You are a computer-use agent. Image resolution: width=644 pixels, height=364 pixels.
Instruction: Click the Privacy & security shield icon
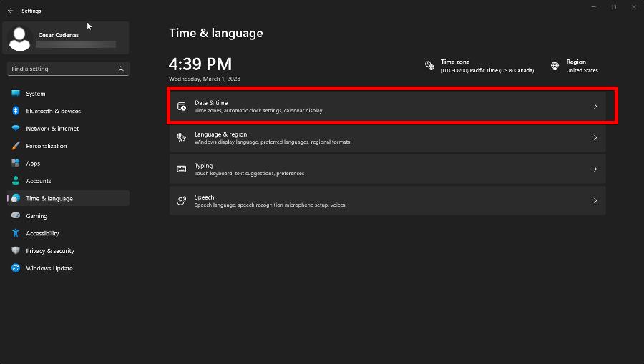16,250
